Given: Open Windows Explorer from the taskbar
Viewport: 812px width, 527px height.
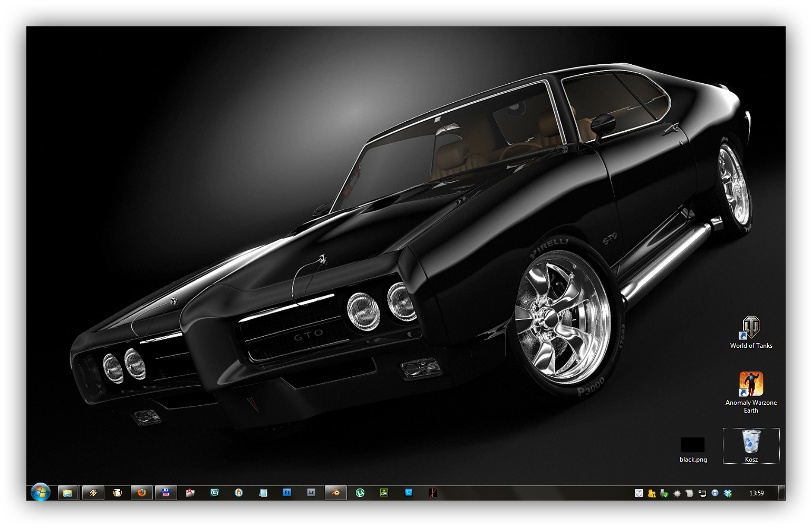Looking at the screenshot, I should click(67, 493).
